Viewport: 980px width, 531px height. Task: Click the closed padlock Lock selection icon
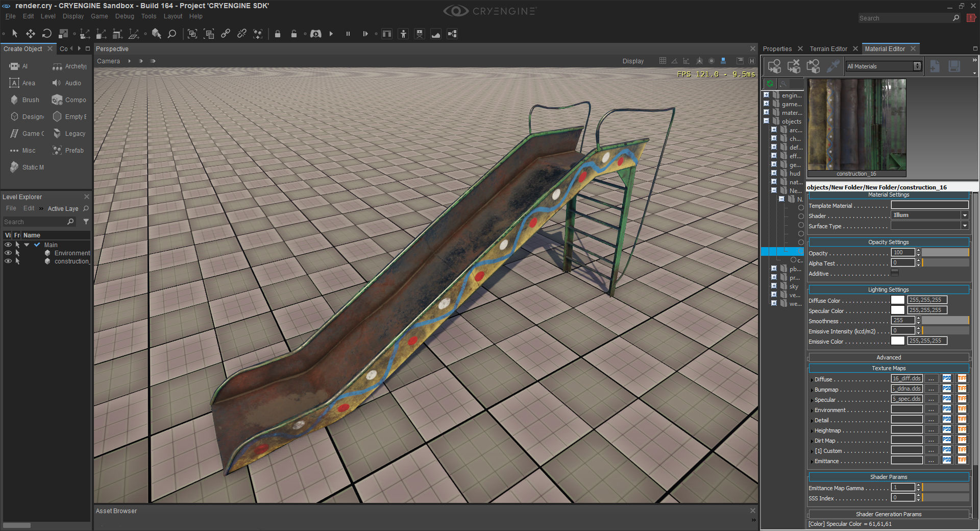click(278, 34)
